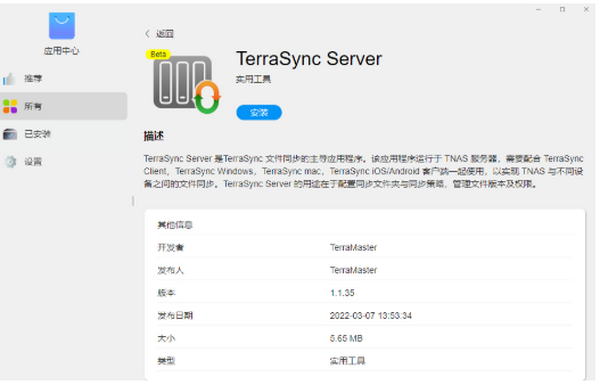Viewport: 600px width, 385px height.
Task: Close the App Center window
Action: pyautogui.click(x=586, y=9)
